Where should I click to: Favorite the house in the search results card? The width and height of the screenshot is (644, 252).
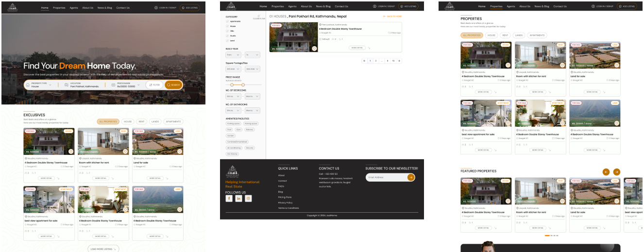coord(314,49)
